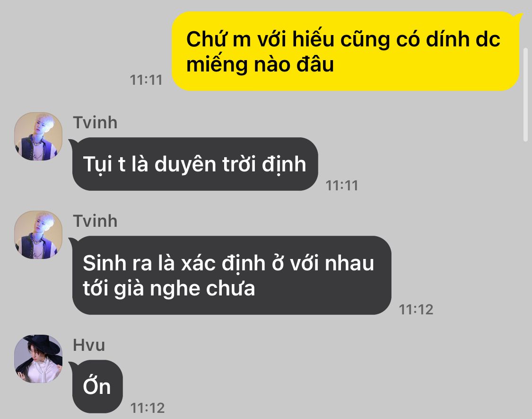The image size is (532, 419).
Task: Tap the "Ốn" message bubble from Hvu
Action: click(97, 387)
